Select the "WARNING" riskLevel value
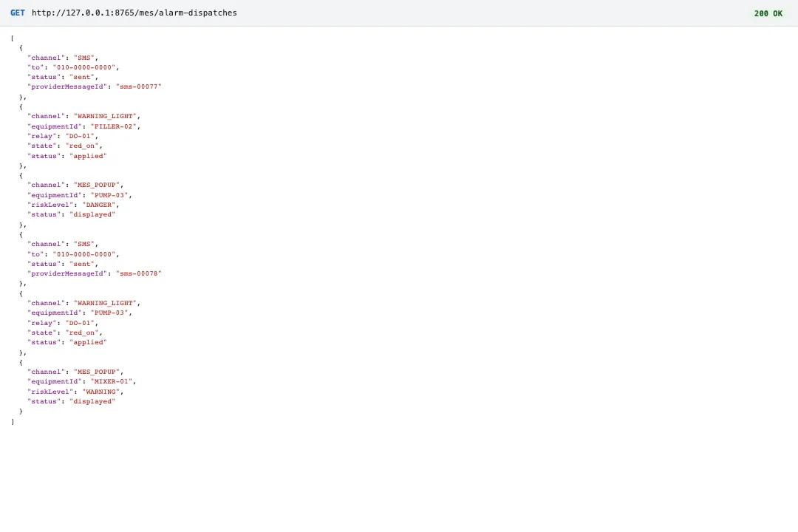The image size is (798, 532). 100,392
